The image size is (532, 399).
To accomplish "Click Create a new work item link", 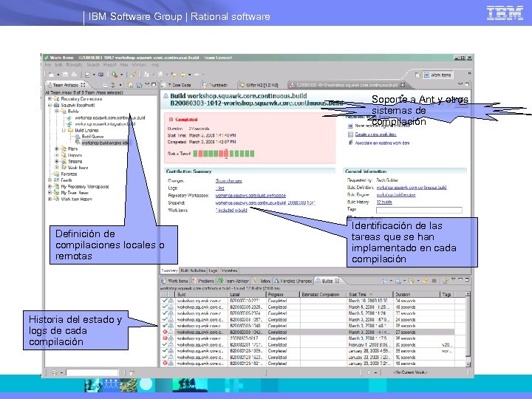I will click(375, 134).
